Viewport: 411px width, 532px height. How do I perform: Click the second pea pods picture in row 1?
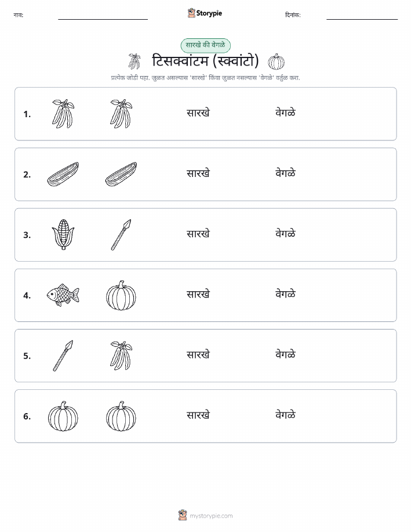pyautogui.click(x=121, y=114)
